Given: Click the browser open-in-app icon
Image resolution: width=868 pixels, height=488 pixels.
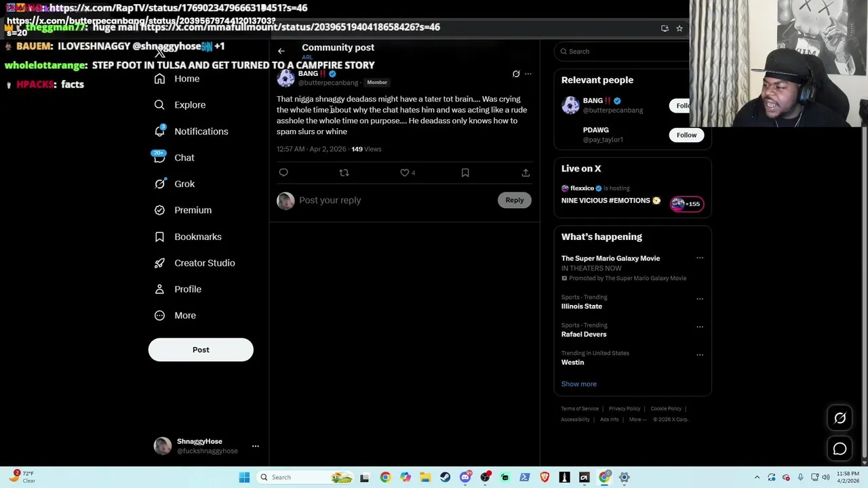Looking at the screenshot, I should [665, 28].
